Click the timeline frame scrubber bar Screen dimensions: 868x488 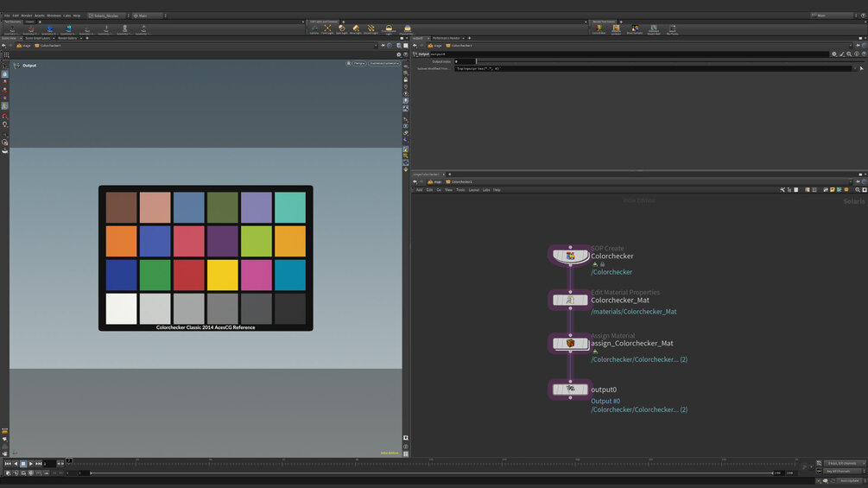coord(434,463)
